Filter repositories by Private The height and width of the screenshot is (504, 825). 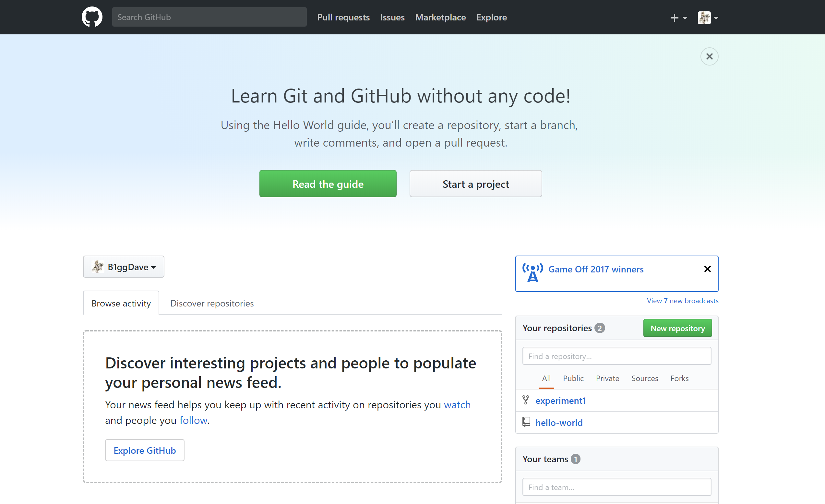coord(607,378)
